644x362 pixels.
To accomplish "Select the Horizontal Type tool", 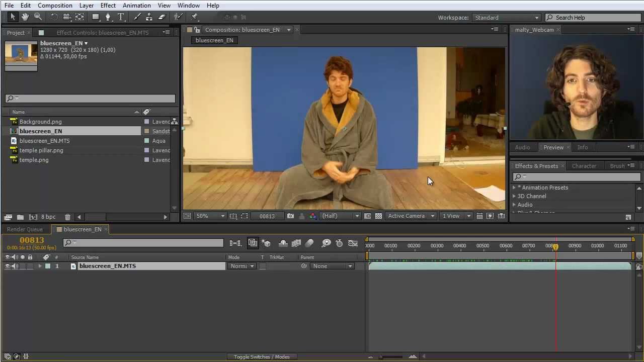I will point(121,17).
